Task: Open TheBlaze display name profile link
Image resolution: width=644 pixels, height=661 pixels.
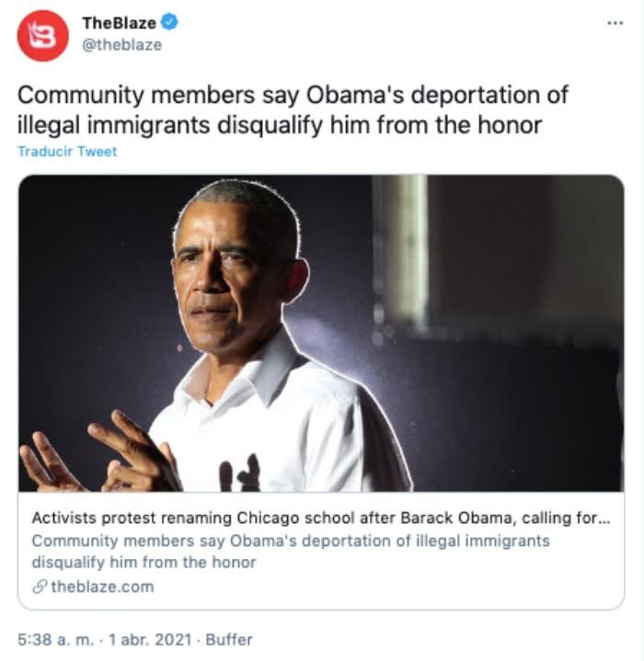Action: (119, 23)
